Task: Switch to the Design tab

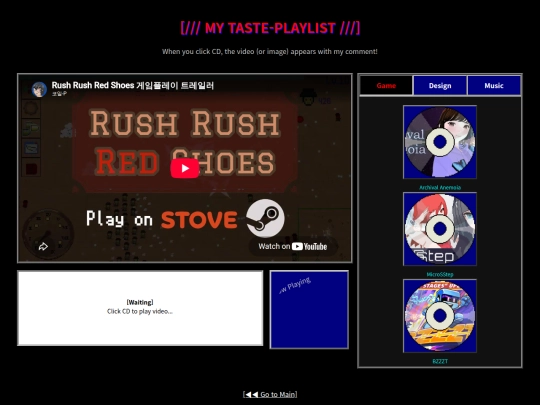Action: [x=440, y=85]
